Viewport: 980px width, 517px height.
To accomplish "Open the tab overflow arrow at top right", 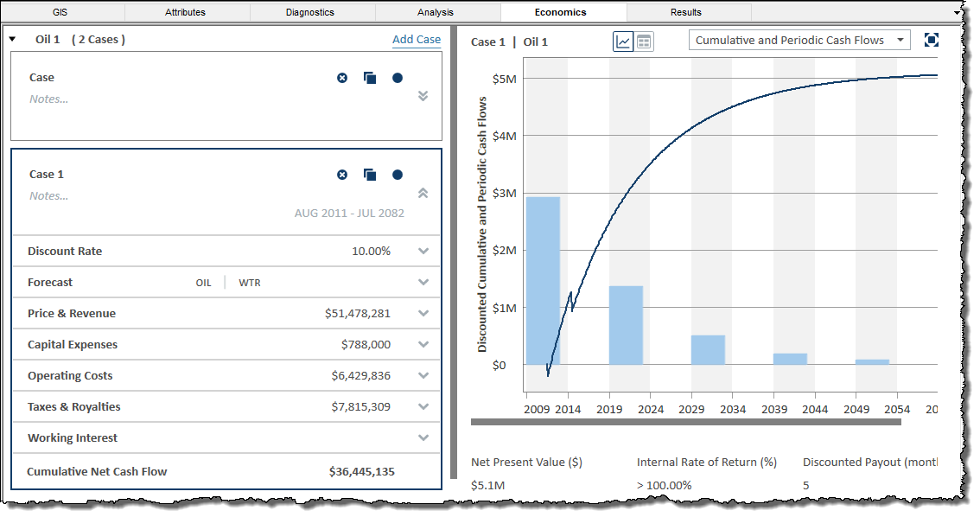I will pos(957,13).
